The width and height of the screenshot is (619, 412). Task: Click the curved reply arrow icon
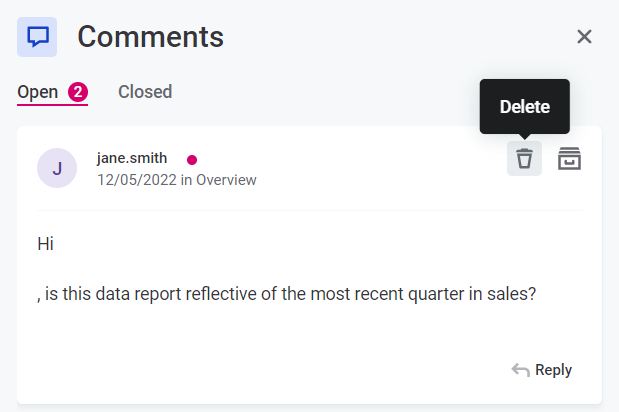(x=521, y=370)
